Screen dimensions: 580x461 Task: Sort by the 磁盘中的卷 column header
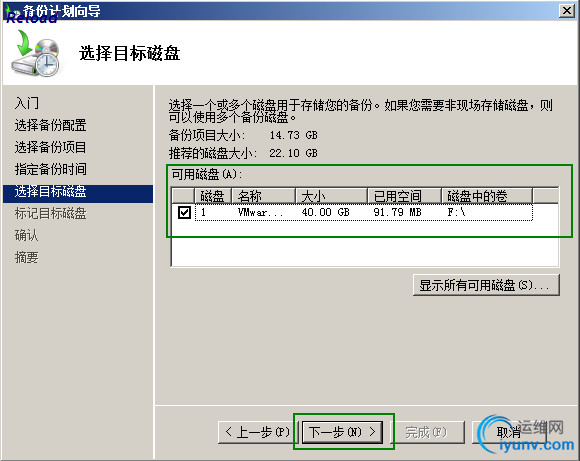(487, 196)
